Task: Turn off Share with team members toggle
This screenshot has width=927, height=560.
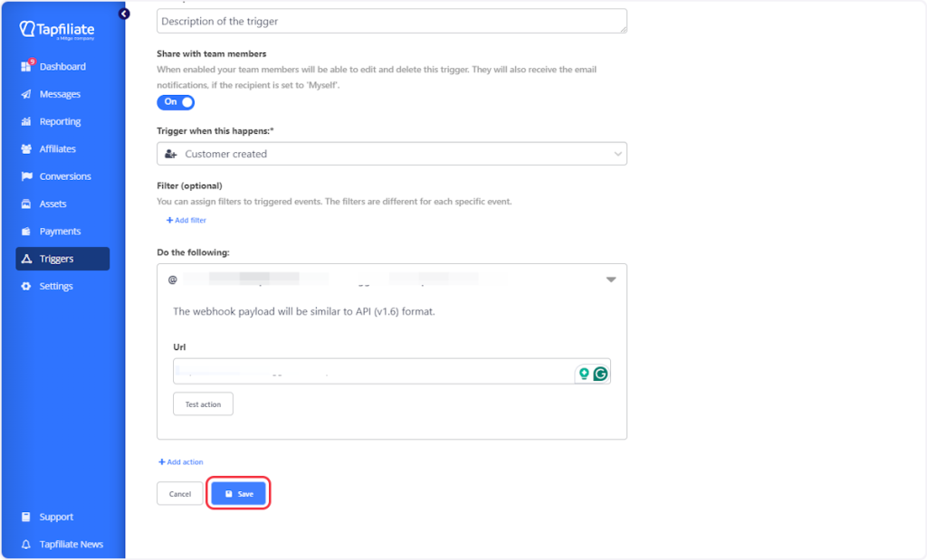Action: click(176, 102)
